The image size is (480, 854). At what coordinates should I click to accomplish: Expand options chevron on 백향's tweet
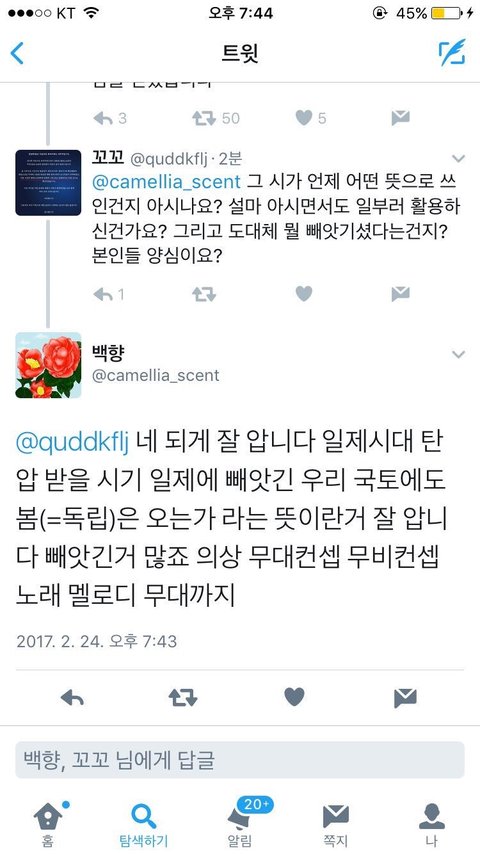click(459, 355)
